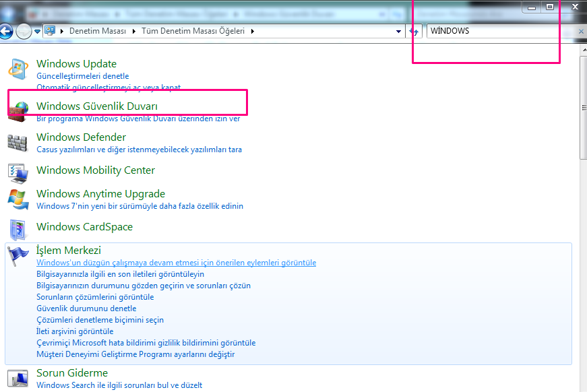
Task: Click Bir programa Windows Güvenlik Duvarı üzerinden izin ver
Action: (138, 119)
